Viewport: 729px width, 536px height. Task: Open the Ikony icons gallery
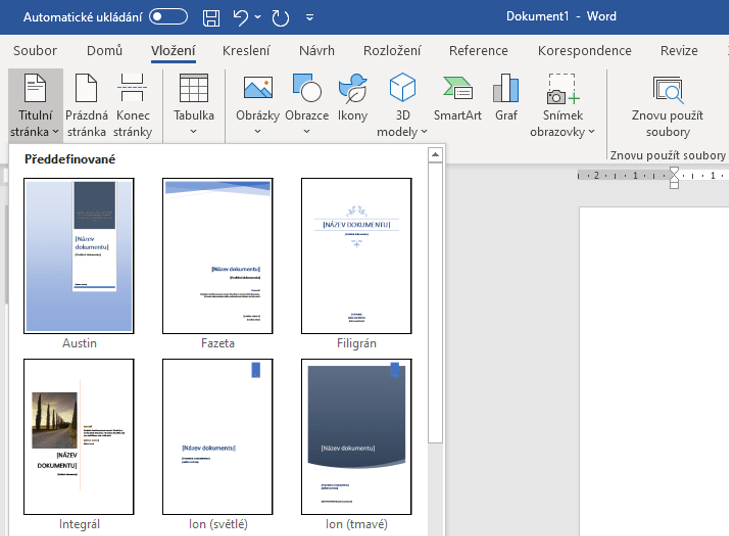pos(352,98)
